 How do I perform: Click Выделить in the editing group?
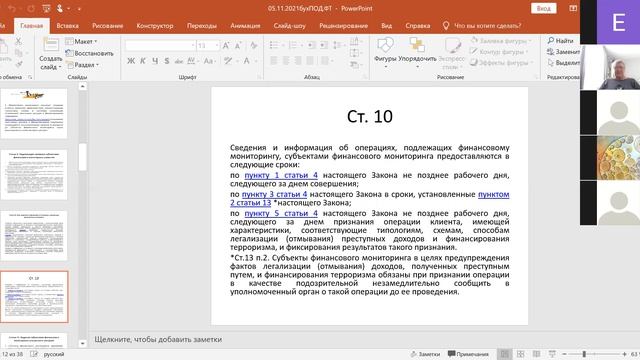(x=563, y=62)
